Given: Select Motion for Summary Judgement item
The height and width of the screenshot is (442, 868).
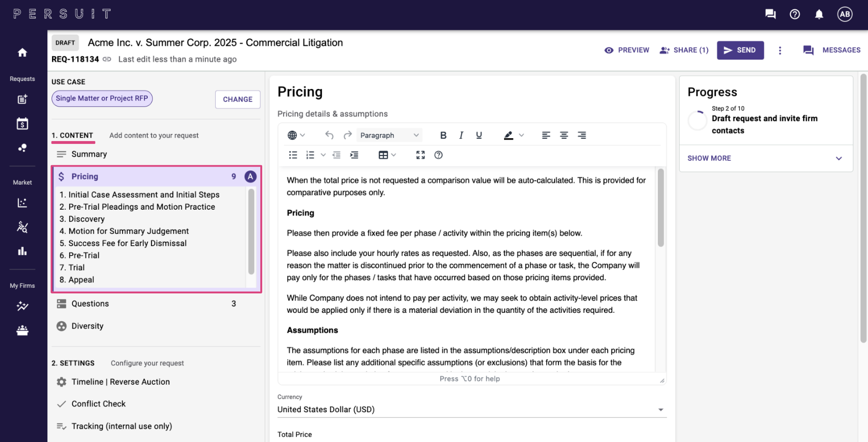Looking at the screenshot, I should point(124,231).
